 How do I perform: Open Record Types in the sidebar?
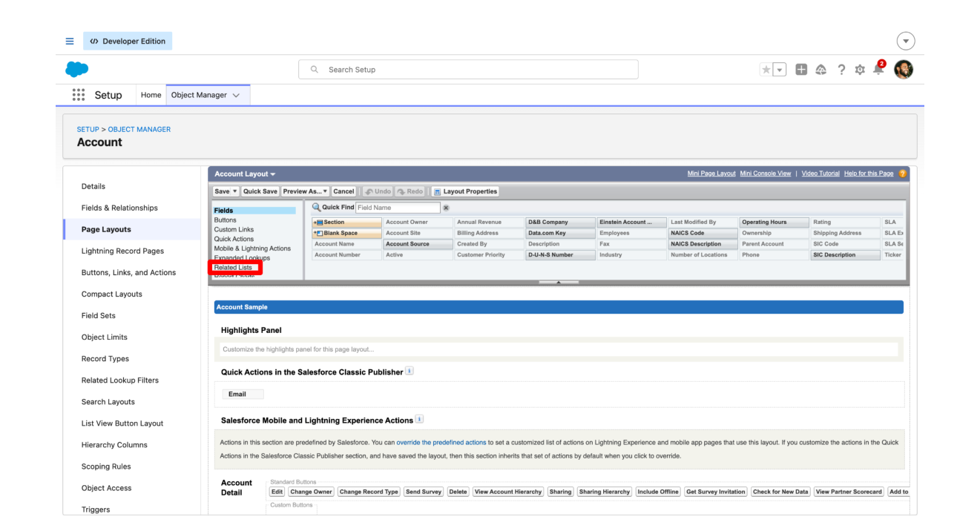tap(105, 358)
